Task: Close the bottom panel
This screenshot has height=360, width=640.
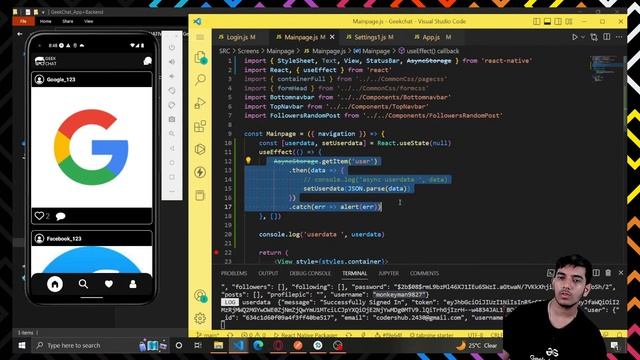Action: pos(621,273)
